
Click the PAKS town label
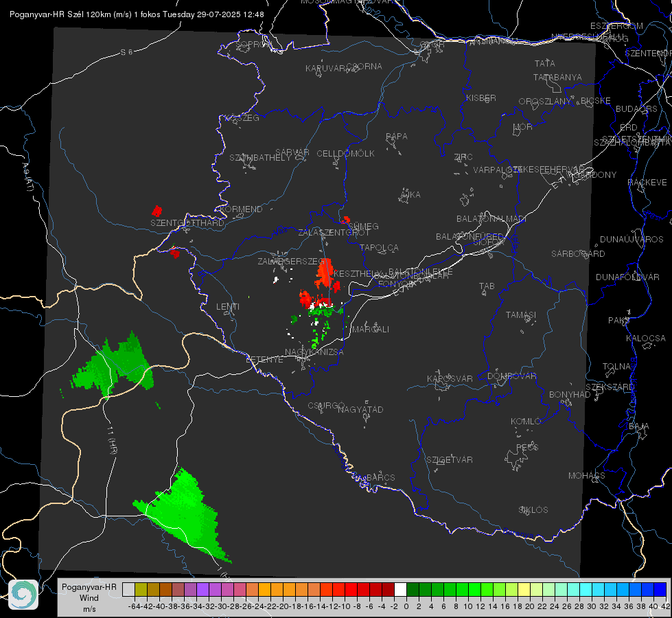[619, 321]
